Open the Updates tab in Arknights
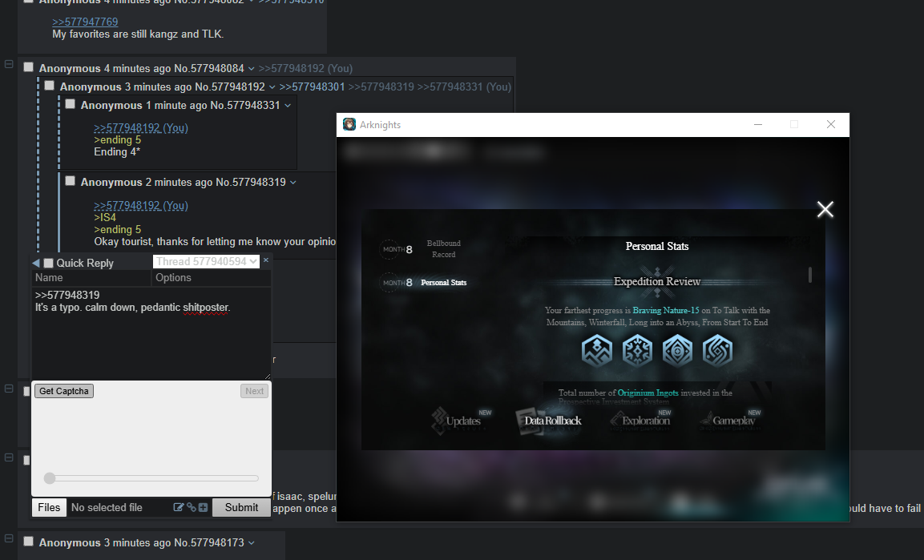The image size is (924, 560). (x=462, y=421)
